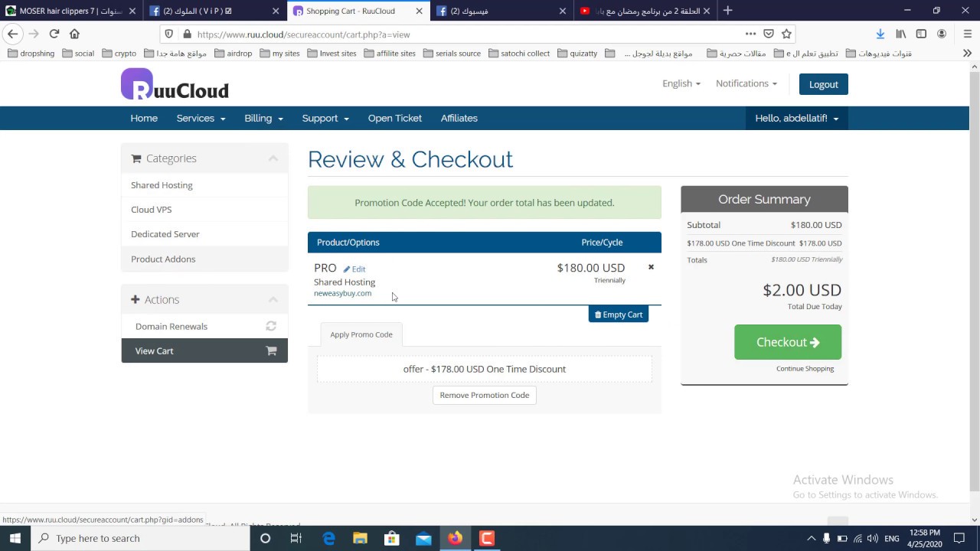Open the Open Ticket page
The image size is (980, 551).
click(x=394, y=118)
